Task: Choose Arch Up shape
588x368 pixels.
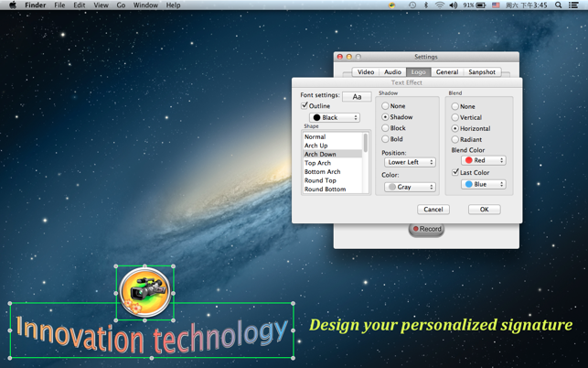Action: coord(332,146)
